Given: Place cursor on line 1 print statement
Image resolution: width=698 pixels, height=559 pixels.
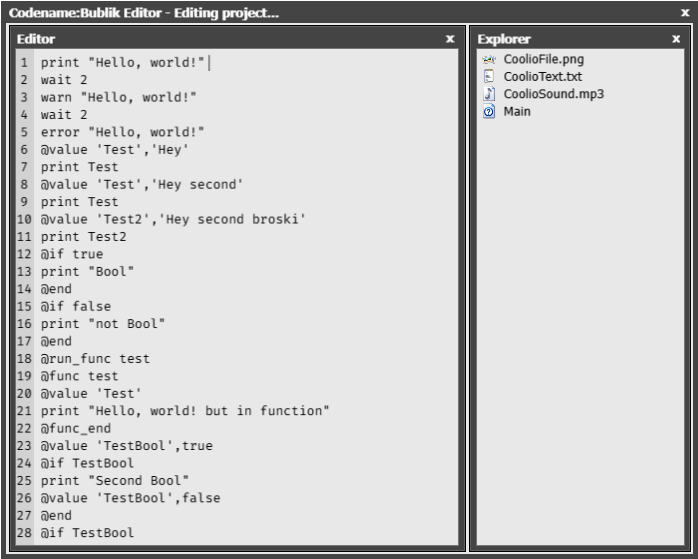Looking at the screenshot, I should pos(122,62).
